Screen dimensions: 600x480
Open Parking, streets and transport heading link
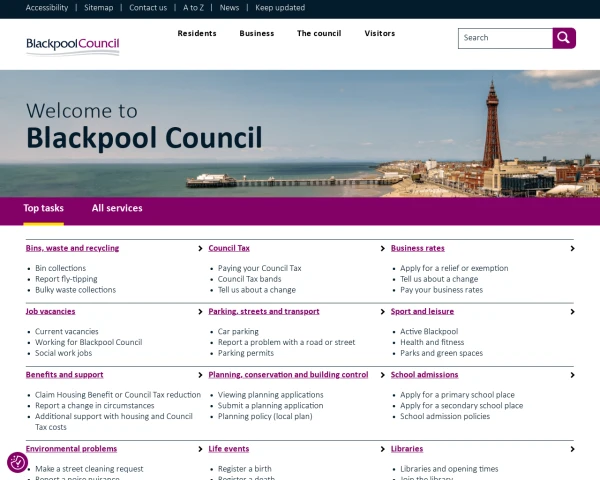(x=264, y=311)
